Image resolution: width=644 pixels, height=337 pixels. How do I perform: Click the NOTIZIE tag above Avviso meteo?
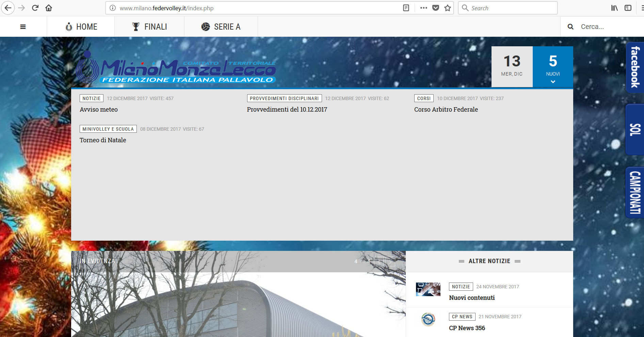coord(92,98)
